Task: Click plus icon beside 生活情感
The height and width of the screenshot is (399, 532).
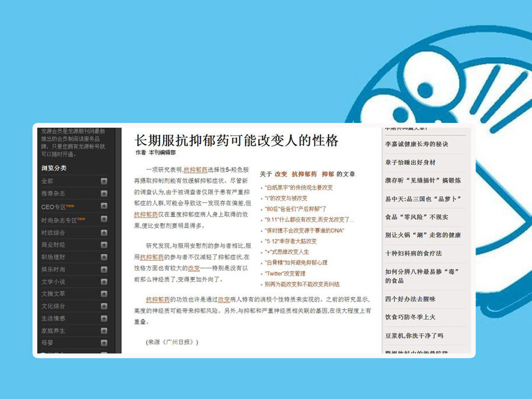Action: [104, 318]
